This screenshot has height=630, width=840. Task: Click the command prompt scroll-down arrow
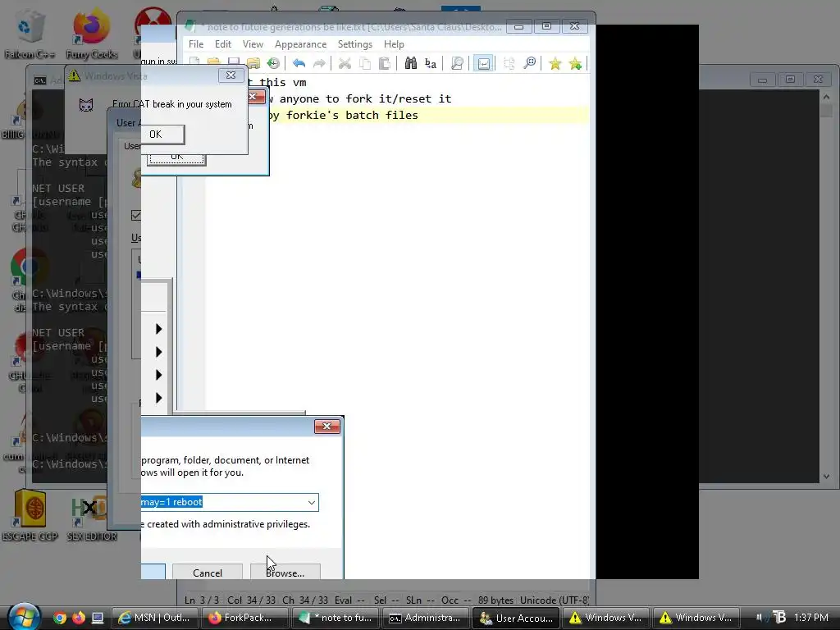click(826, 476)
